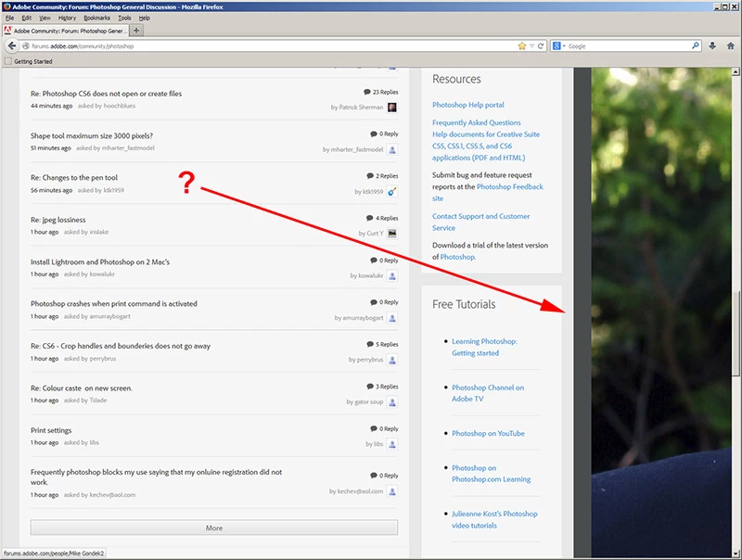The height and width of the screenshot is (560, 742).
Task: Open the Frequently Asked Questions link
Action: click(476, 122)
